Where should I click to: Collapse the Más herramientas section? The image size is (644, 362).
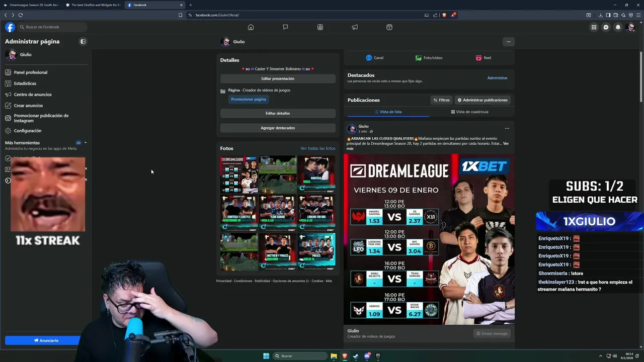[x=86, y=143]
